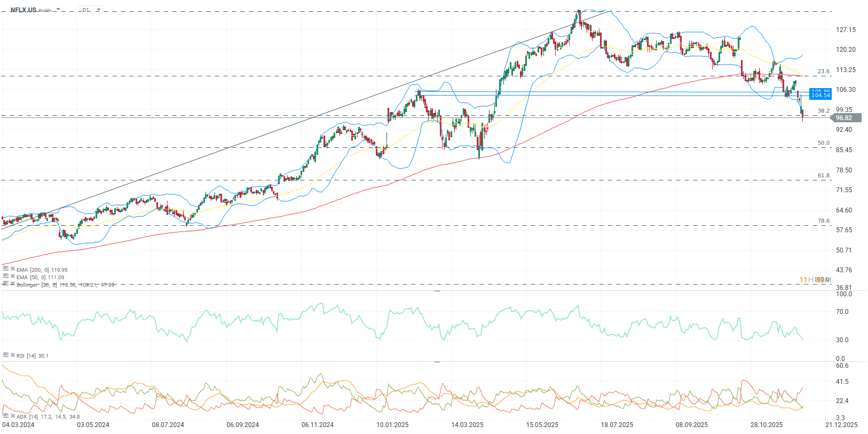Remove the Bollinger bands indicator

coord(12,284)
